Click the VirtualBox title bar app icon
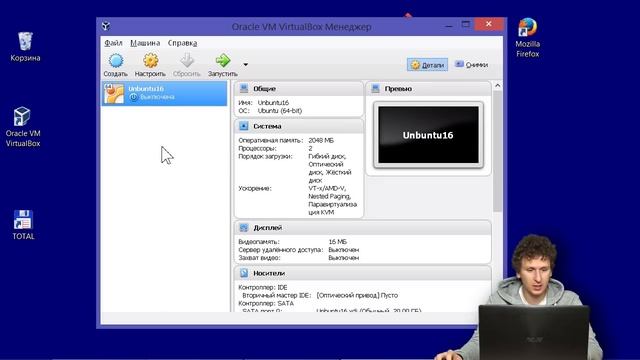640x360 pixels. pyautogui.click(x=106, y=26)
